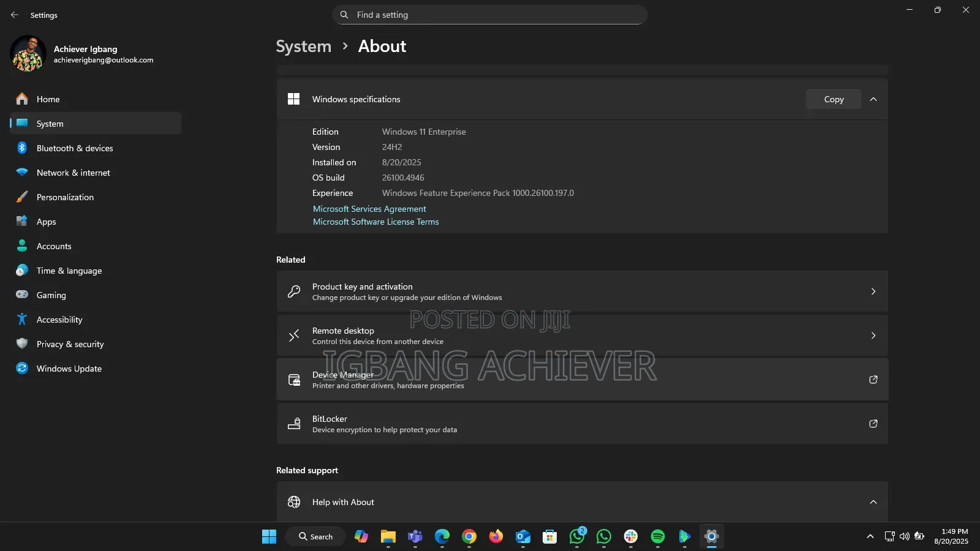Go to Personalization settings
The image size is (980, 551).
coord(96,197)
